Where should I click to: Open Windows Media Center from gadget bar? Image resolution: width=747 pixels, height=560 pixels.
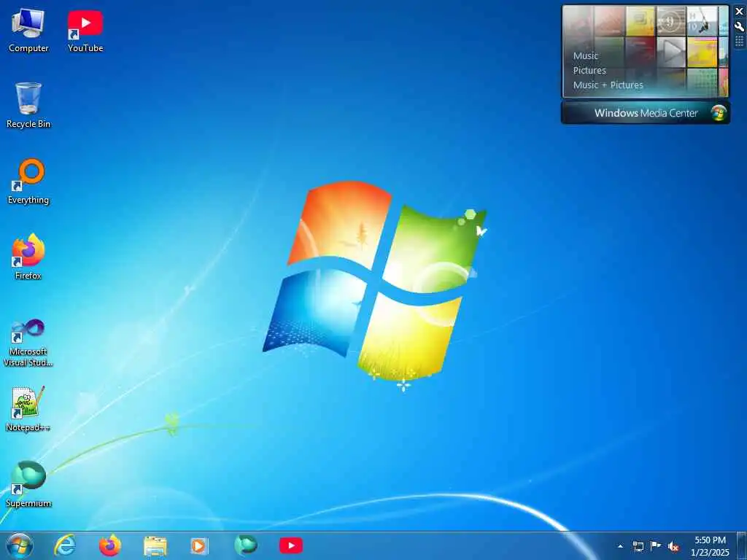point(646,113)
